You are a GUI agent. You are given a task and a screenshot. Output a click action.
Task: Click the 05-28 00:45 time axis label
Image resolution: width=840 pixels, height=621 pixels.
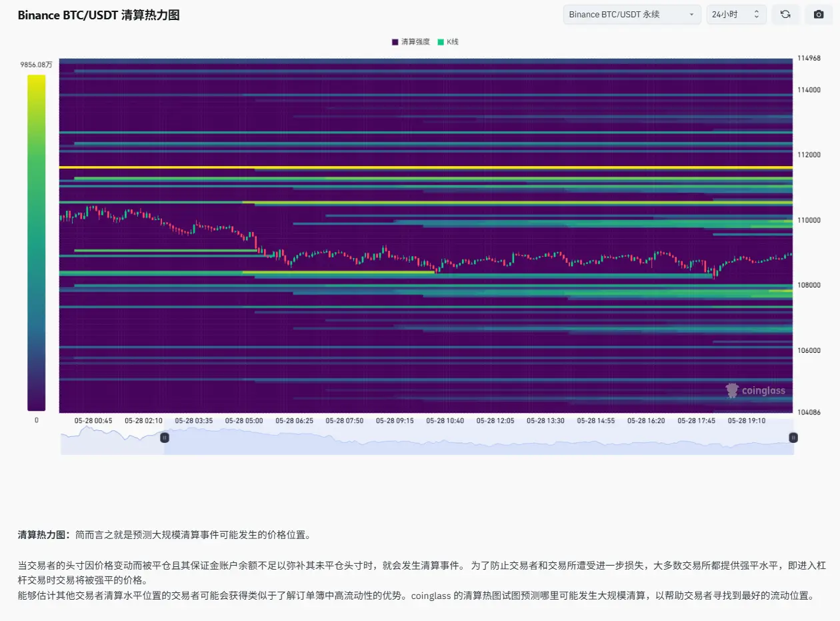[93, 421]
